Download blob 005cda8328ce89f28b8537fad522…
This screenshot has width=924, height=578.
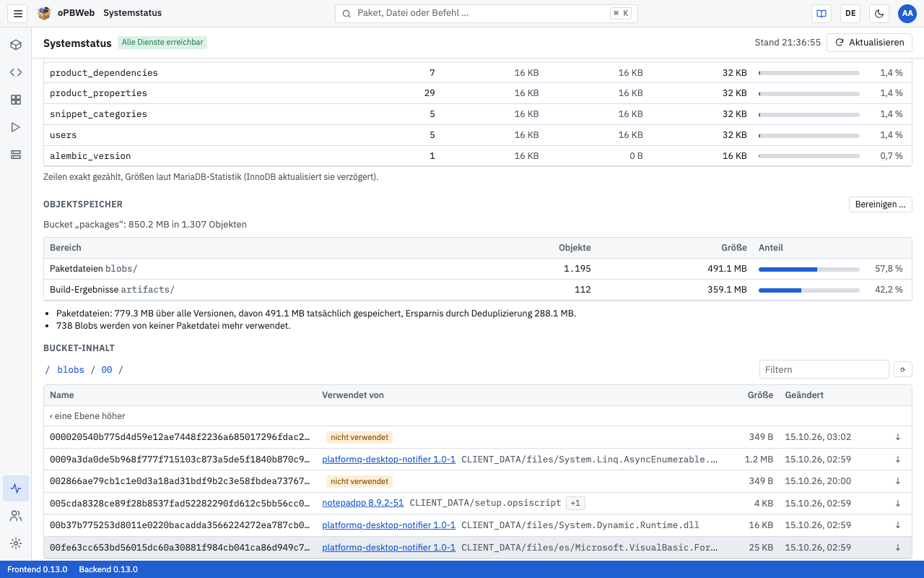tap(898, 504)
